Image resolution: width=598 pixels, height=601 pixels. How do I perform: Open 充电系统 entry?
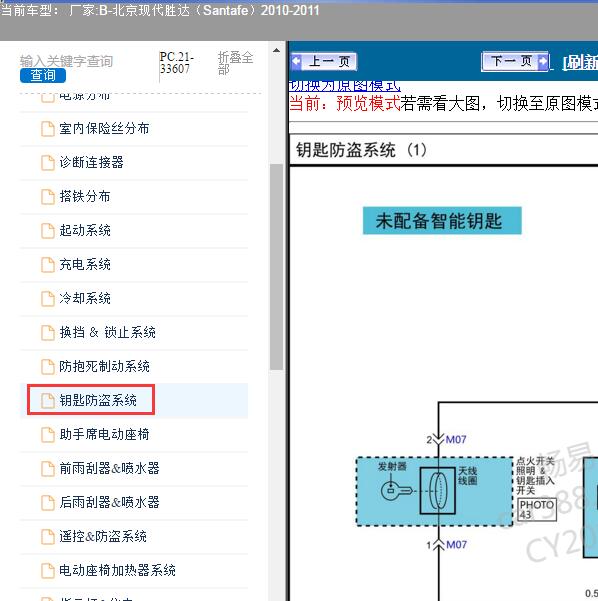tap(85, 264)
